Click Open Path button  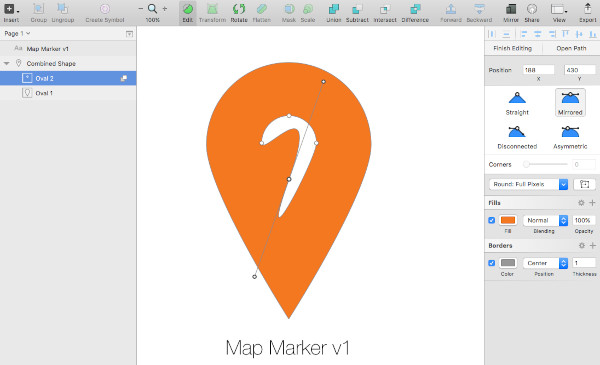(x=571, y=48)
